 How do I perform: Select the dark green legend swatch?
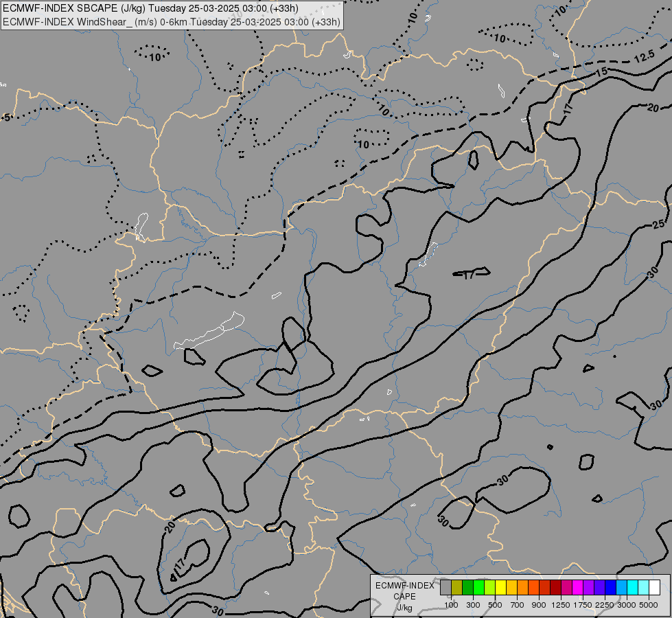467,588
